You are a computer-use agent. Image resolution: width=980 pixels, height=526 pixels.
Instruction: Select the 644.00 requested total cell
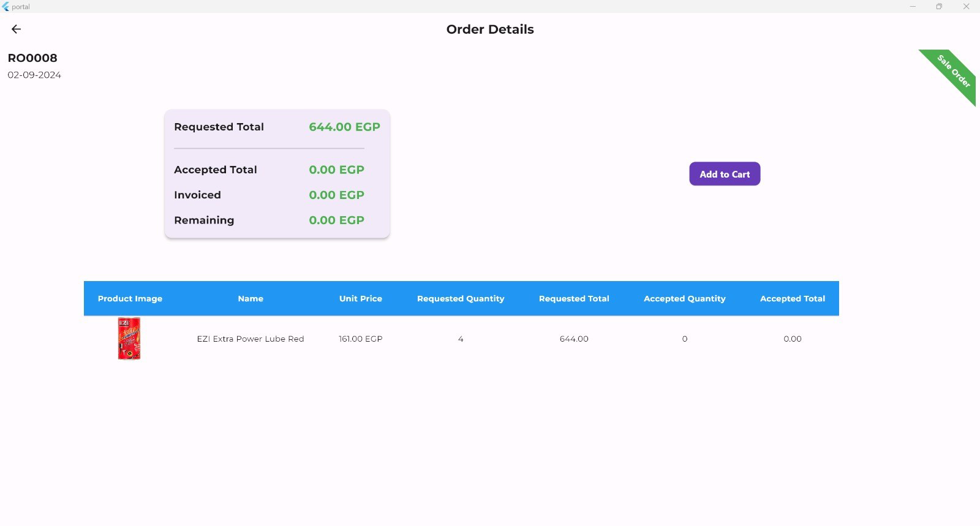coord(574,339)
